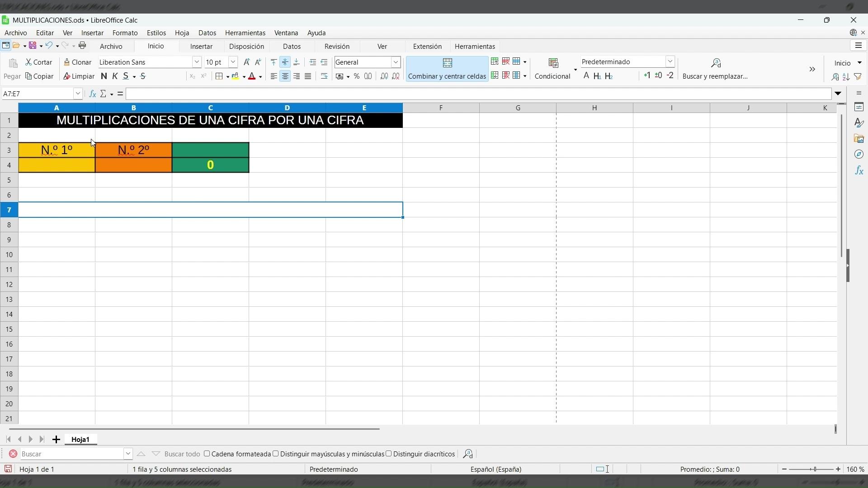Enable the Cadena formateada checkbox
The image size is (868, 488).
(207, 454)
